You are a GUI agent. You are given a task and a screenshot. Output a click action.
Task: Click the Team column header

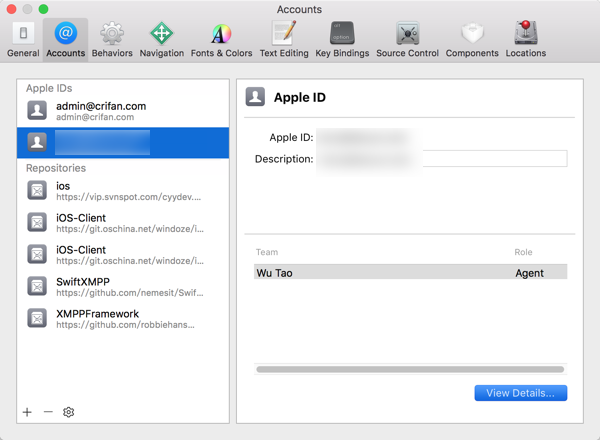click(x=267, y=252)
